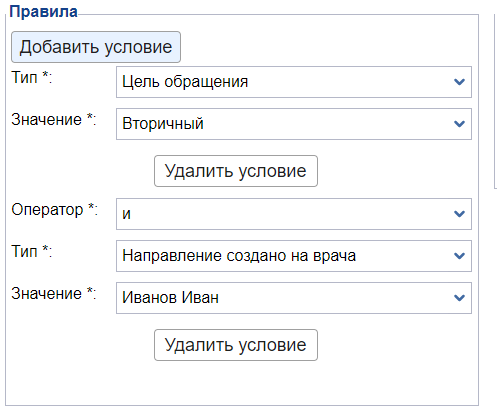This screenshot has width=497, height=416.
Task: Click chevron beside 'Направление создано на врача'
Action: pyautogui.click(x=459, y=256)
